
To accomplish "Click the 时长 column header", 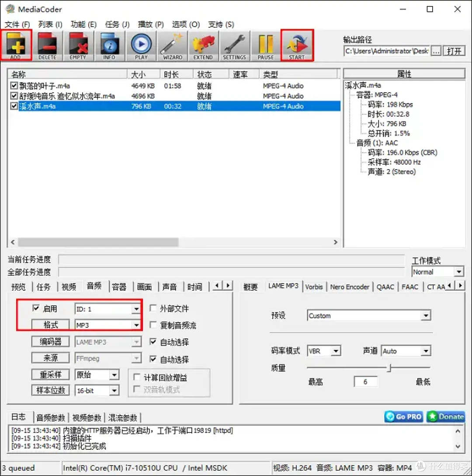I will tap(177, 74).
